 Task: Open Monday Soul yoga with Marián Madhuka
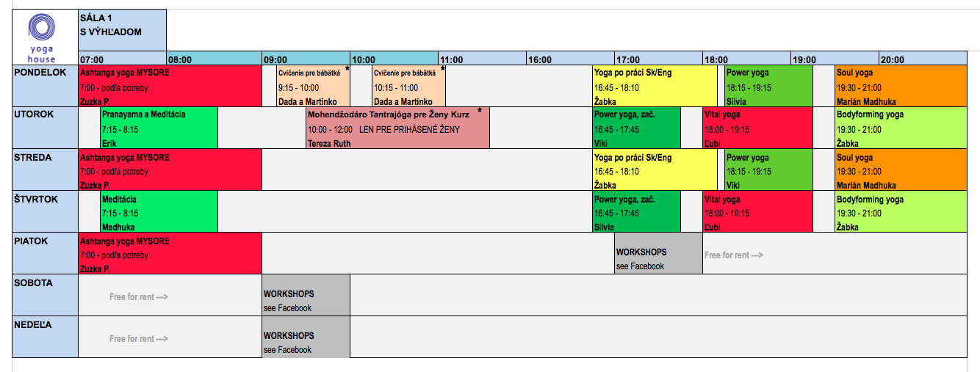(x=901, y=87)
